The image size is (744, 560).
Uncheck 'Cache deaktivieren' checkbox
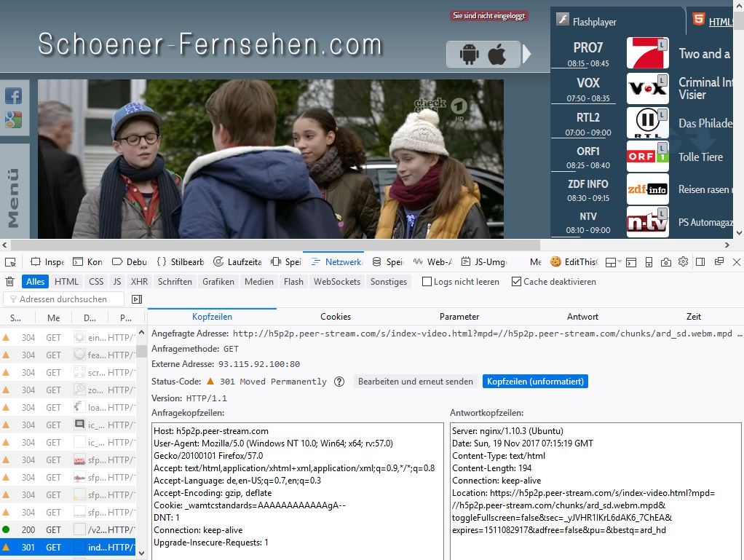pyautogui.click(x=516, y=282)
